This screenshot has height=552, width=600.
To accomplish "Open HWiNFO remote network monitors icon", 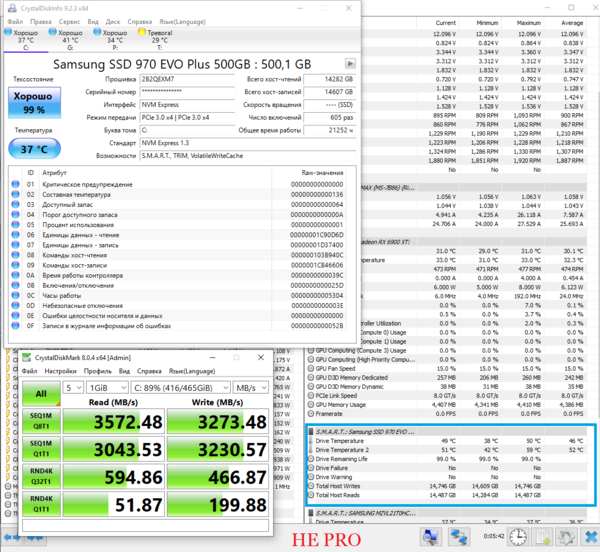I will [x=459, y=537].
